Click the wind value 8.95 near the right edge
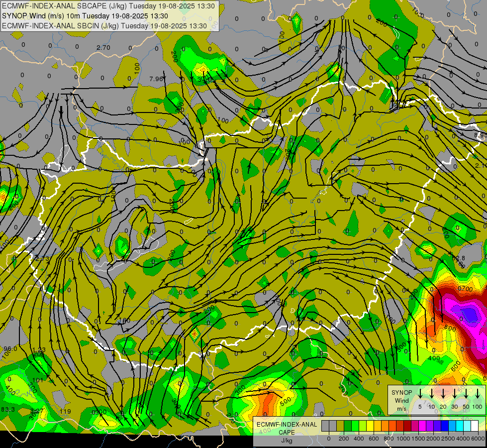487x448 pixels. click(481, 135)
